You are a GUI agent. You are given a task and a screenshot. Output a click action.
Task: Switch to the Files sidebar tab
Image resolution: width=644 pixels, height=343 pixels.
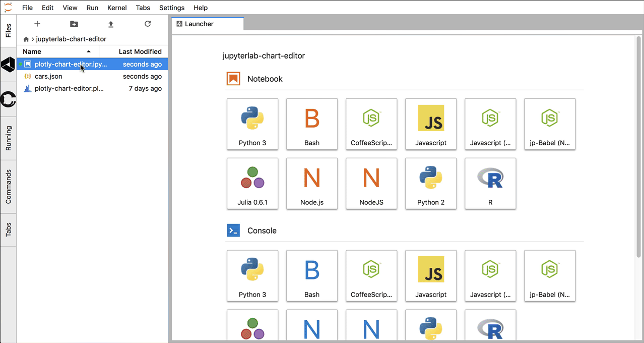click(x=8, y=31)
